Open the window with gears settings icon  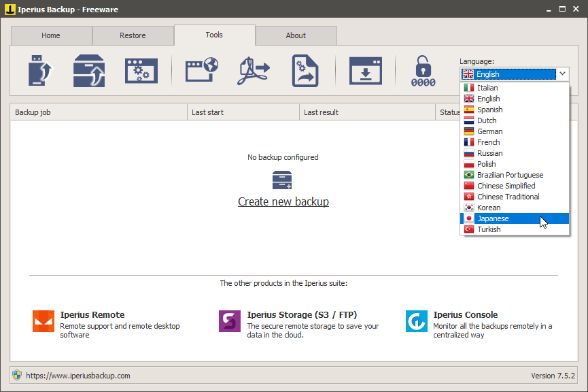(141, 71)
